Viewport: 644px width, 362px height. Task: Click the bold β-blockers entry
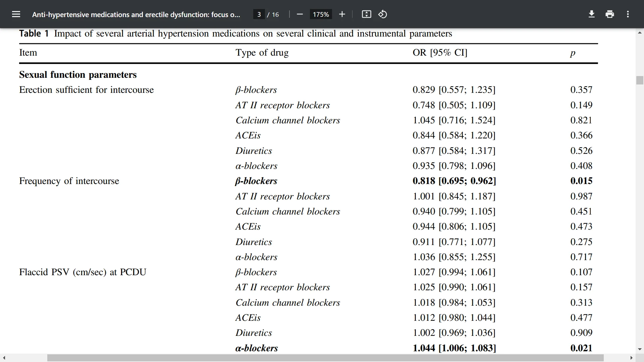(x=256, y=181)
